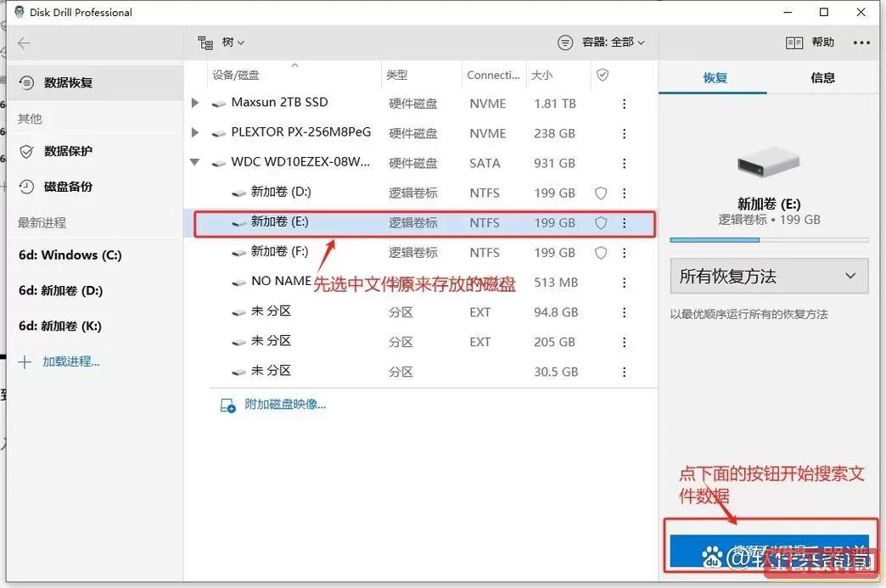Image resolution: width=886 pixels, height=588 pixels.
Task: Open the 树 view dropdown
Action: tap(233, 42)
